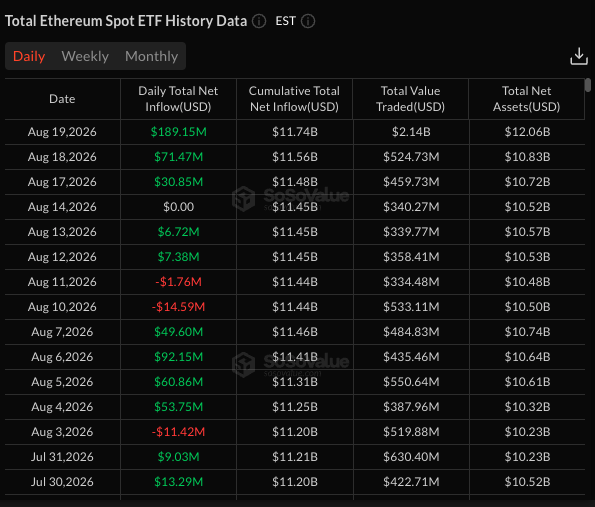Click the $53.75M inflow value
Viewport: 595px width, 507px height.
(178, 408)
